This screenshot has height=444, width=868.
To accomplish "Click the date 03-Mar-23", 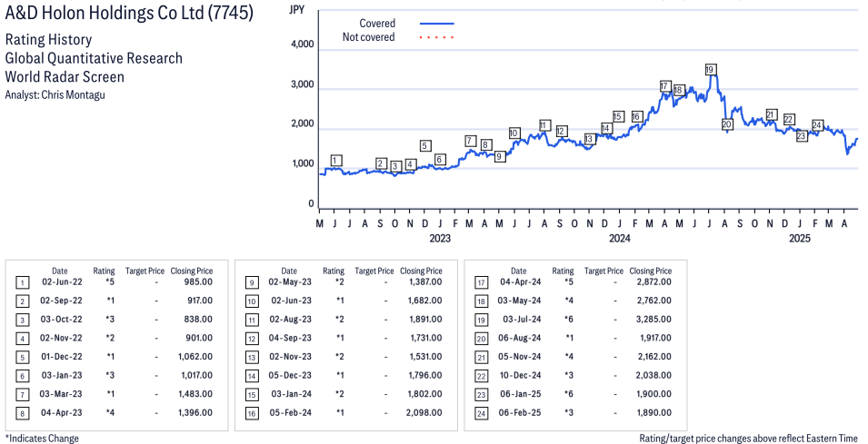I will [x=61, y=394].
